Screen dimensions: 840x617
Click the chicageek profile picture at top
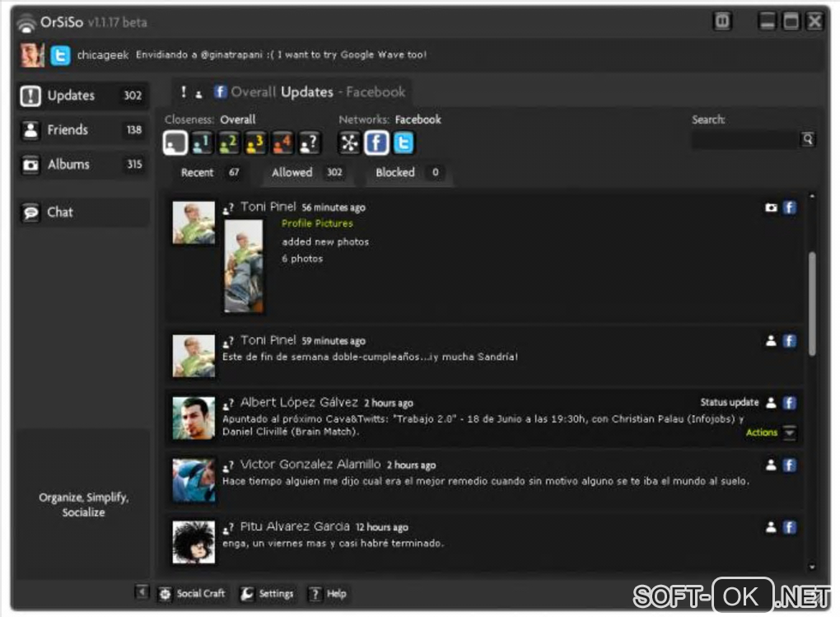click(x=32, y=55)
